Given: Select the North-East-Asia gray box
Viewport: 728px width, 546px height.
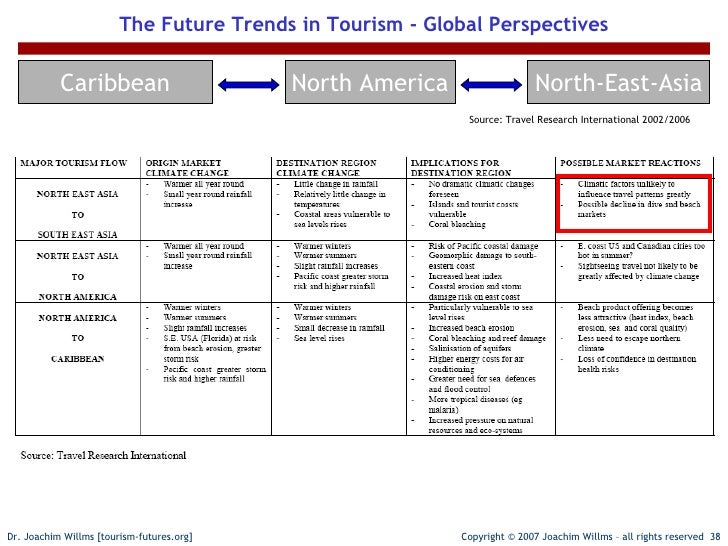Looking at the screenshot, I should coord(618,82).
